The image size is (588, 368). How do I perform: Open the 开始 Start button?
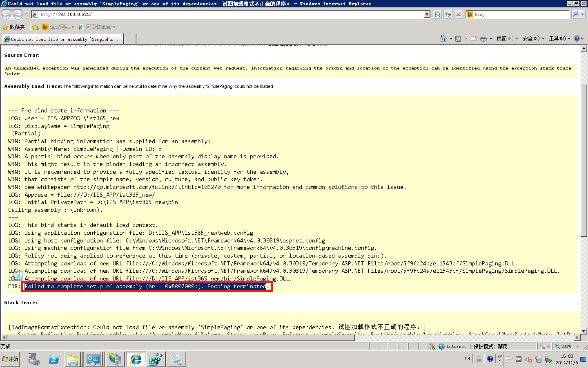[x=10, y=359]
